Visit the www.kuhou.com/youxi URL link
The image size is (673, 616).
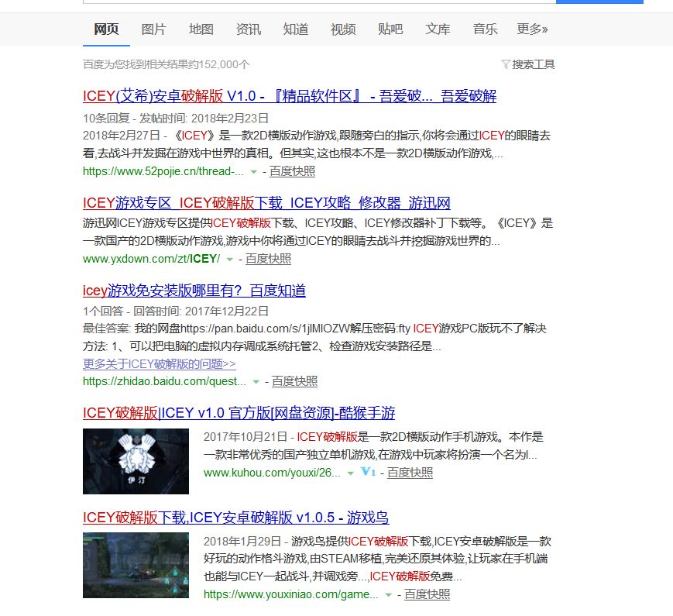pos(272,473)
